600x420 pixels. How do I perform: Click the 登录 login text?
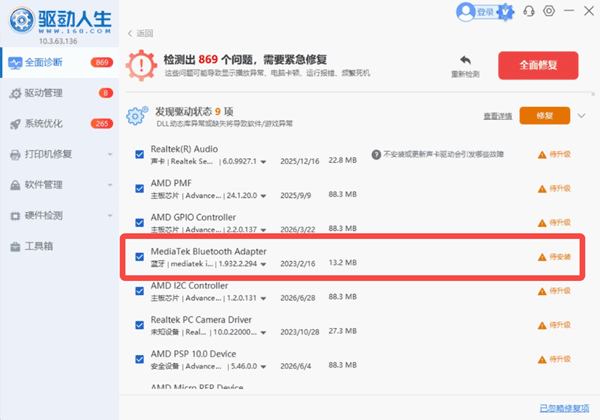click(486, 12)
